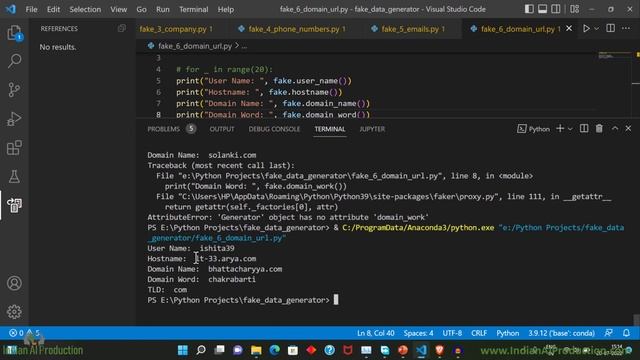This screenshot has height=360, width=640.
Task: Open the Run menu
Action: point(162,9)
